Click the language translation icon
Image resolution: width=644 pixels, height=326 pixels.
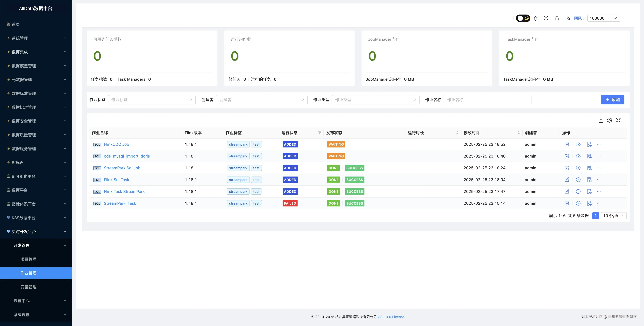coord(568,18)
